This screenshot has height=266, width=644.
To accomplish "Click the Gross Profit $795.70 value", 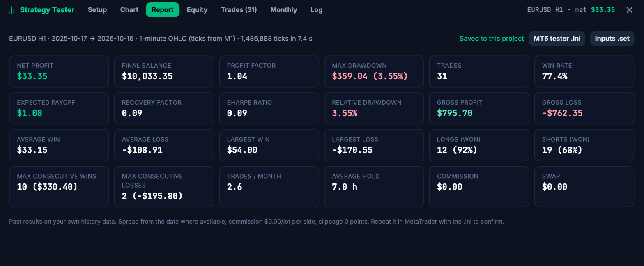I will pos(455,113).
